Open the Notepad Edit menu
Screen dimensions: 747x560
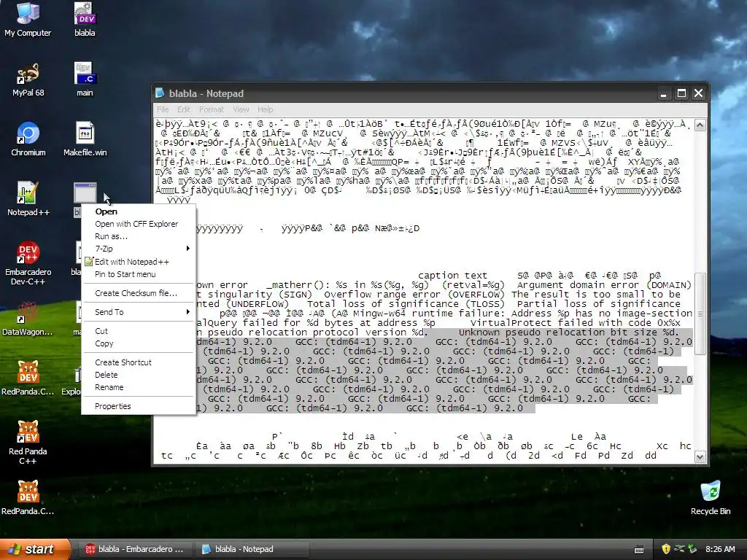[x=184, y=109]
